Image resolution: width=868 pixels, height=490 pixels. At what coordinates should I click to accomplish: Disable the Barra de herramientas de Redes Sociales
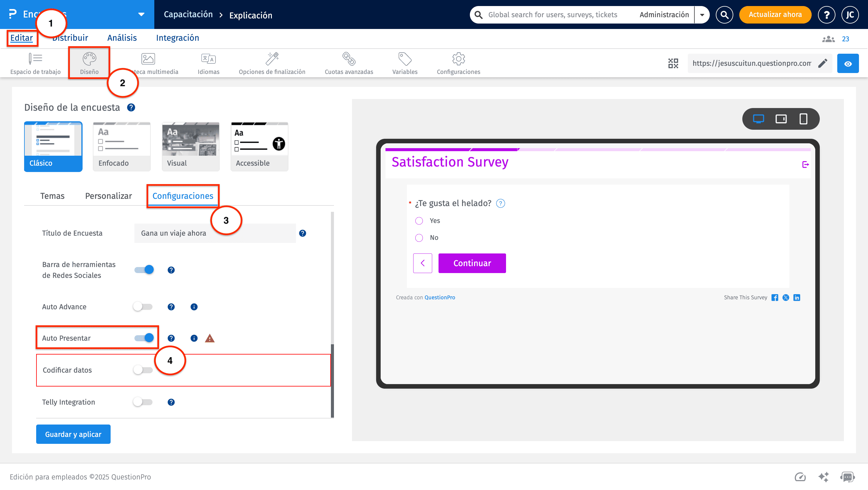point(144,269)
